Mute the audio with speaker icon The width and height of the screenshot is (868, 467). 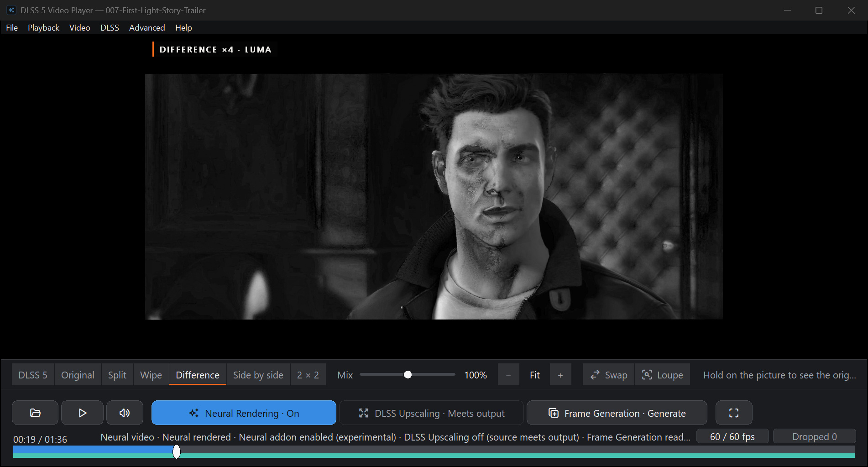125,413
